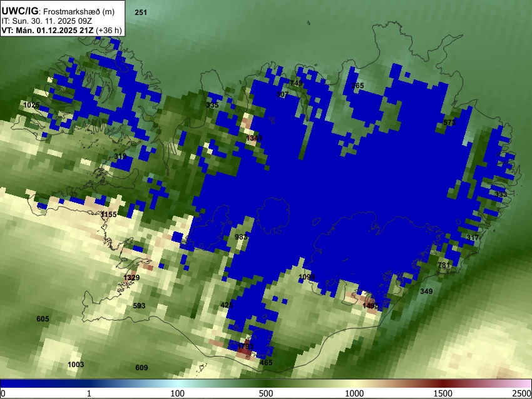532x399 pixels.
Task: Select the map value 1155
Action: coord(108,215)
